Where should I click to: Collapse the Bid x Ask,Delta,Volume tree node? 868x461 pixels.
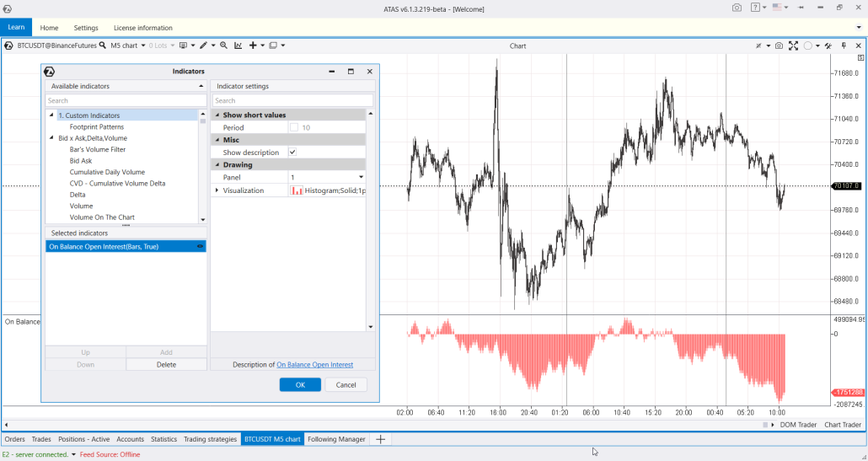pyautogui.click(x=51, y=138)
